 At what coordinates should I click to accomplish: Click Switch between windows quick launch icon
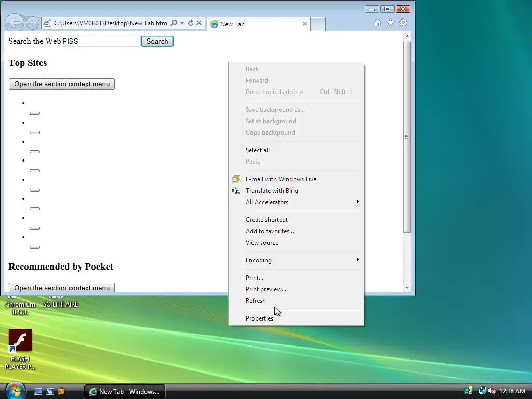click(49, 392)
